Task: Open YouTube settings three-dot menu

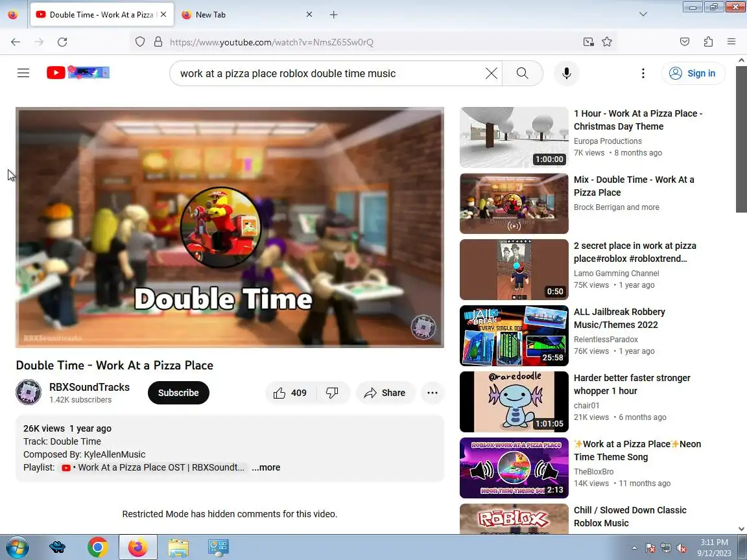Action: (643, 73)
